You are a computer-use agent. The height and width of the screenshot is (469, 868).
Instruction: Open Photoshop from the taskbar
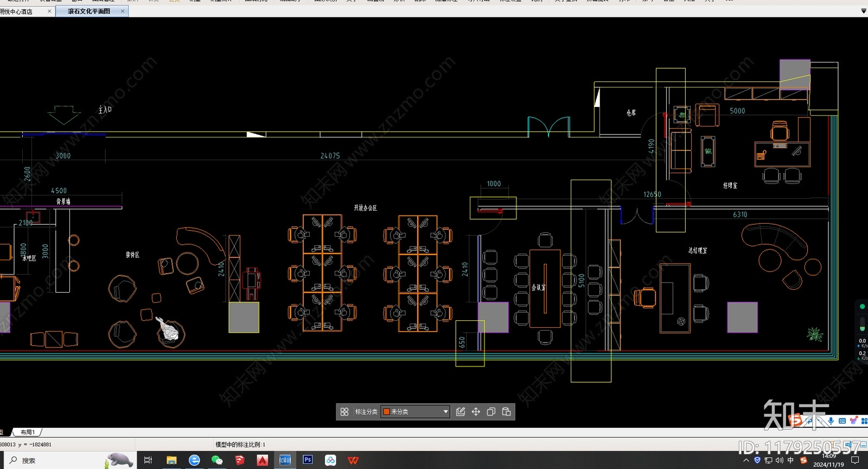[308, 460]
